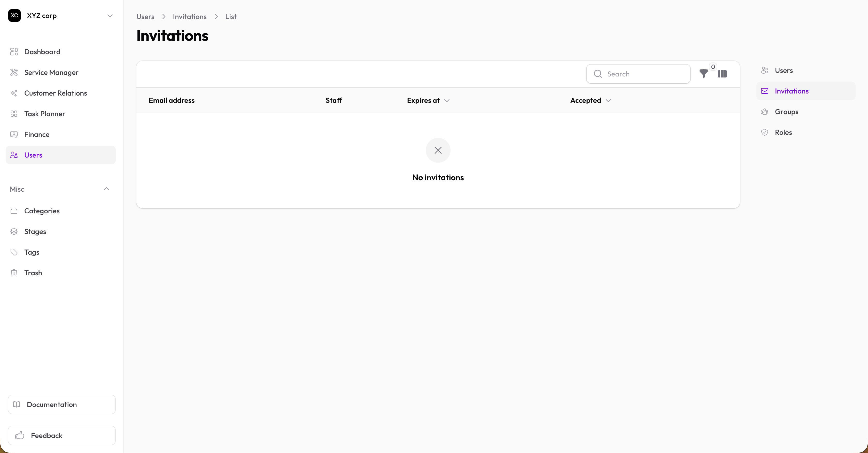The width and height of the screenshot is (868, 453).
Task: Click the Expires at sort chevron
Action: point(447,101)
